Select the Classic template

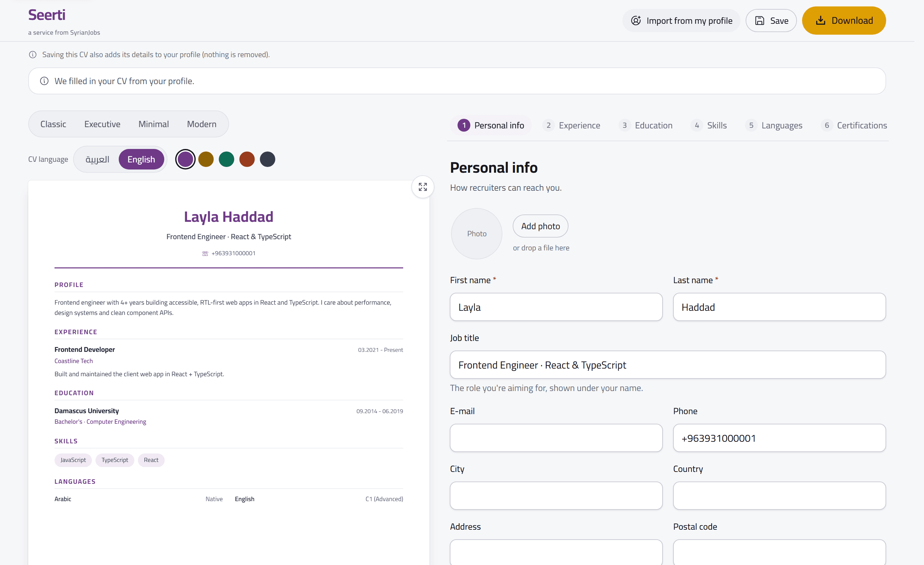click(x=53, y=124)
